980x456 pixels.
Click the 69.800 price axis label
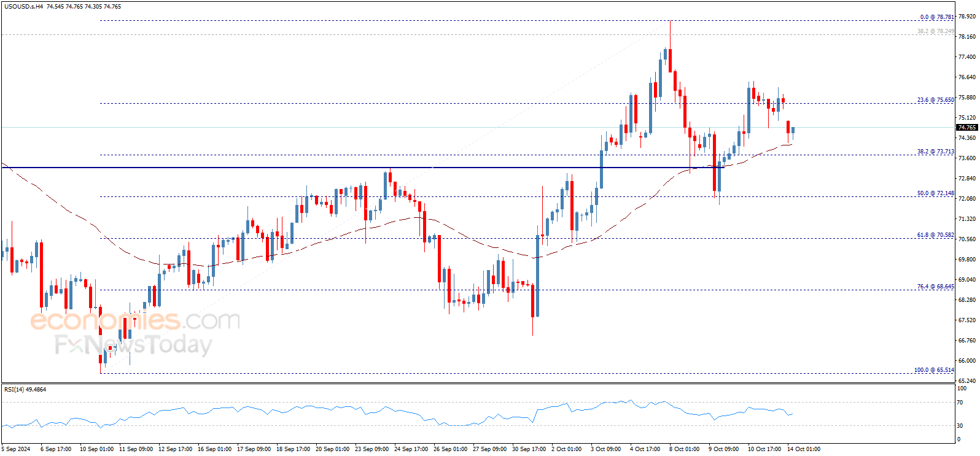click(967, 260)
